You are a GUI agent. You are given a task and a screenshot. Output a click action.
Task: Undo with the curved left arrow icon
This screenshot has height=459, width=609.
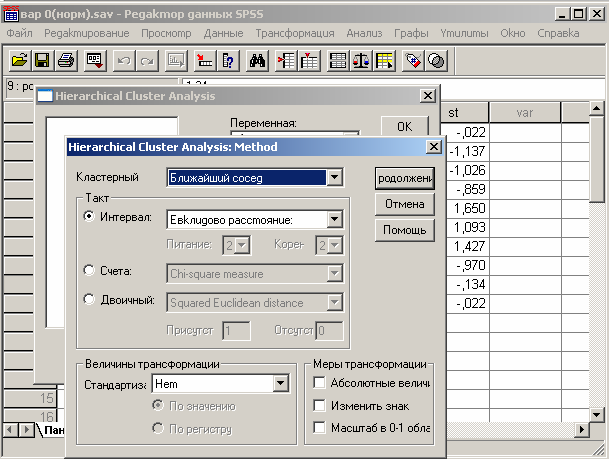pyautogui.click(x=124, y=61)
